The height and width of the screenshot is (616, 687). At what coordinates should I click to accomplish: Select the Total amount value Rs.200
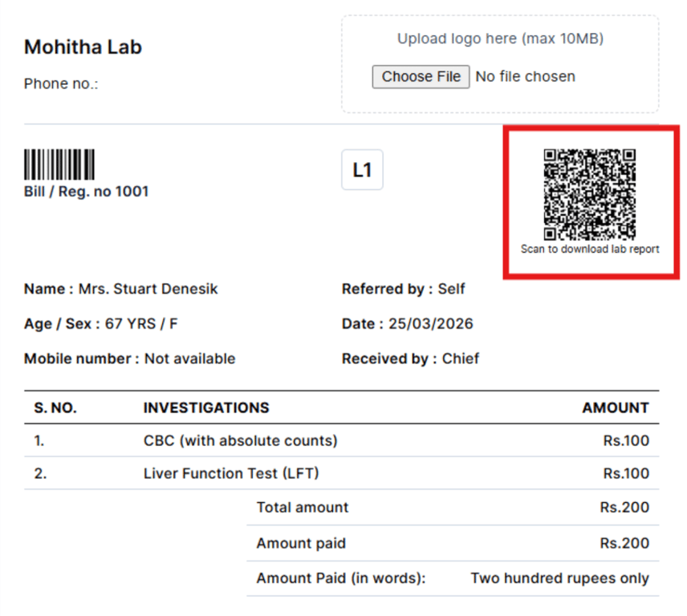click(x=624, y=507)
